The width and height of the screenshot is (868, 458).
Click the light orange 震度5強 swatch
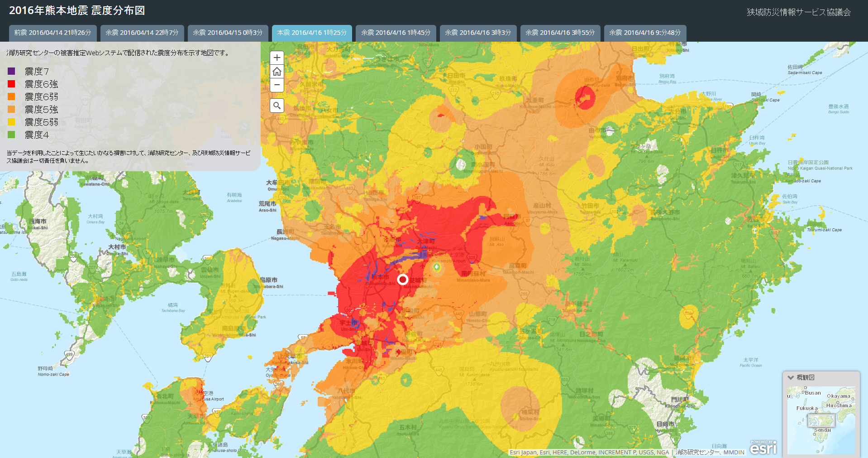click(x=11, y=109)
